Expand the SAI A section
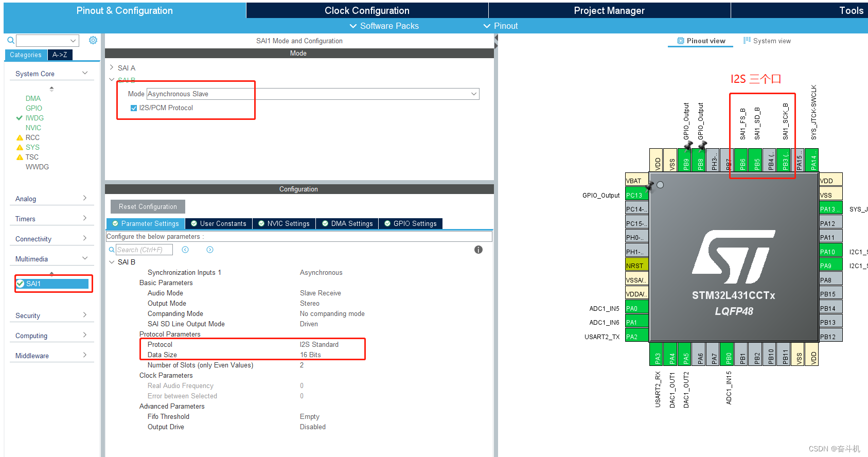Viewport: 868px width, 457px height. coord(112,67)
